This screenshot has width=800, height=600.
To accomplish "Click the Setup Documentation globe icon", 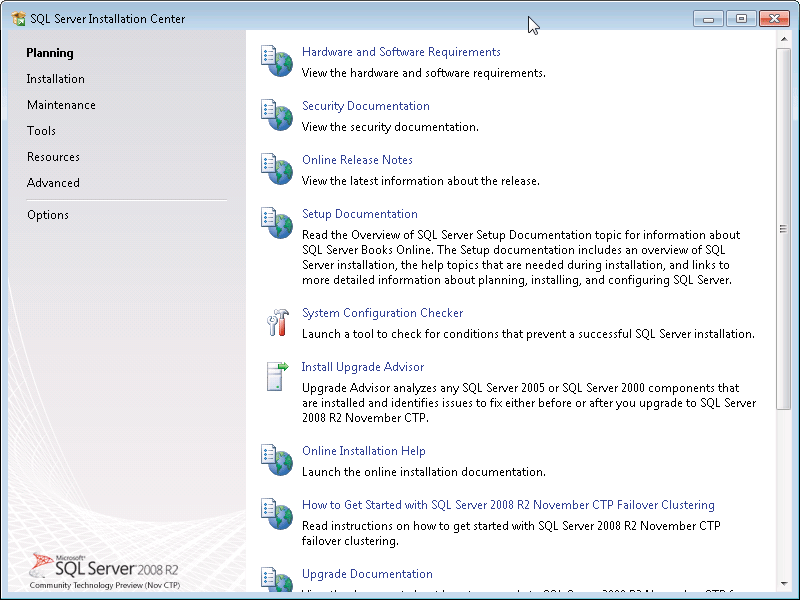I will [x=276, y=222].
